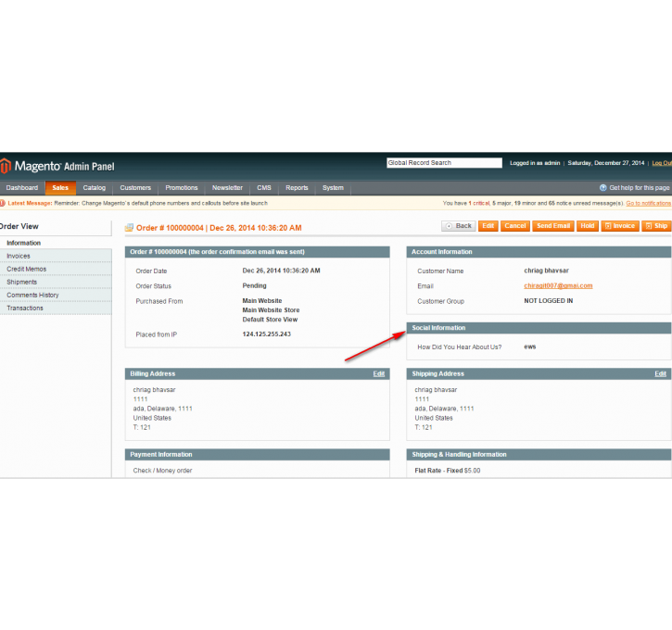Click the orange Edit order button
Viewport: 672px width, 630px height.
(x=488, y=226)
